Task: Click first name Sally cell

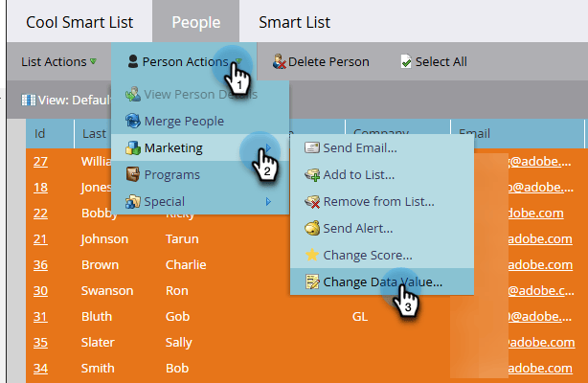Action: [179, 343]
